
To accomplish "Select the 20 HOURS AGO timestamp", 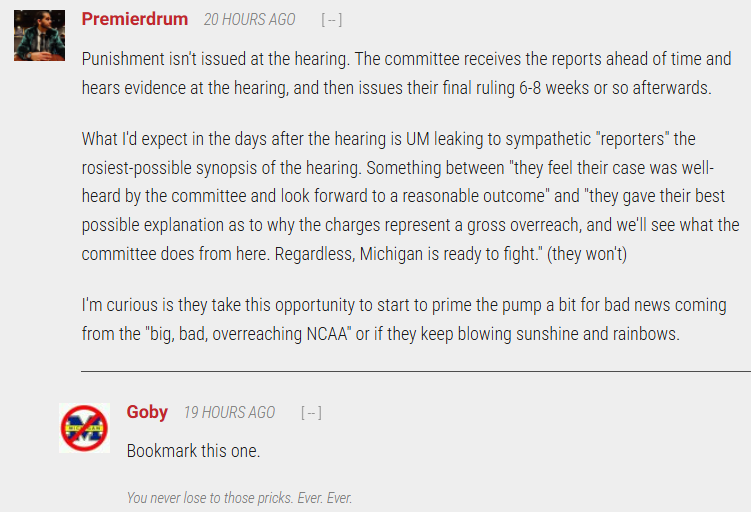I will click(x=249, y=20).
